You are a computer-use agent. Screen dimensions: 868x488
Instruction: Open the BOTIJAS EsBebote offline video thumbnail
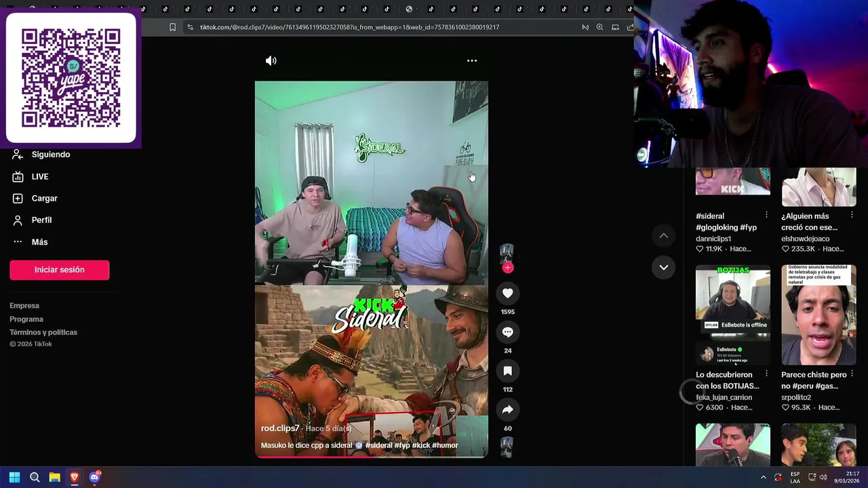click(733, 314)
